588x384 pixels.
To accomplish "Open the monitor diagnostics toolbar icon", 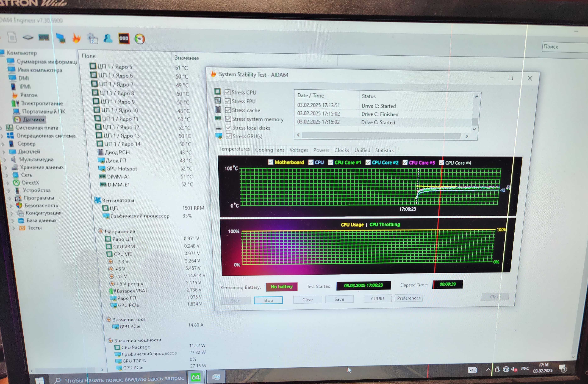I will click(x=61, y=38).
